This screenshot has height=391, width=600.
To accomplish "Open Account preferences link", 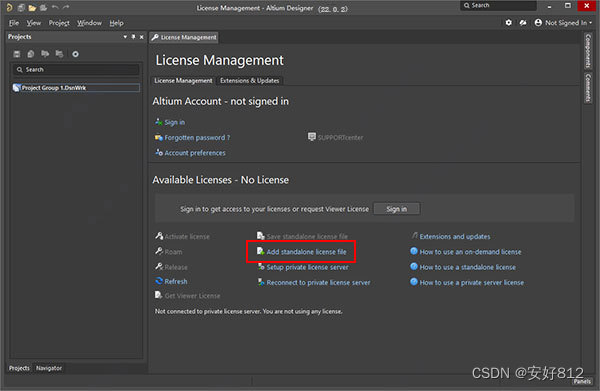I will (x=195, y=153).
